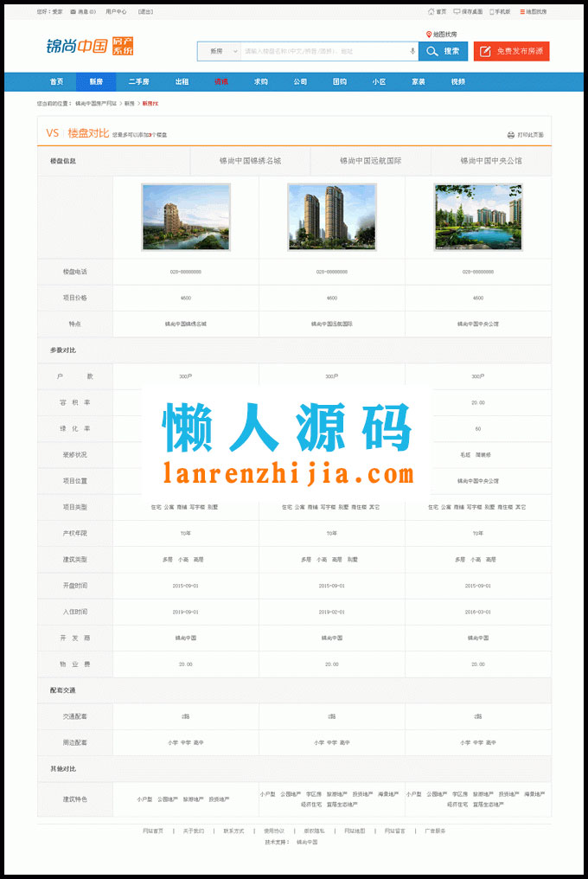
Task: Open the 团购 nav tab
Action: [340, 82]
